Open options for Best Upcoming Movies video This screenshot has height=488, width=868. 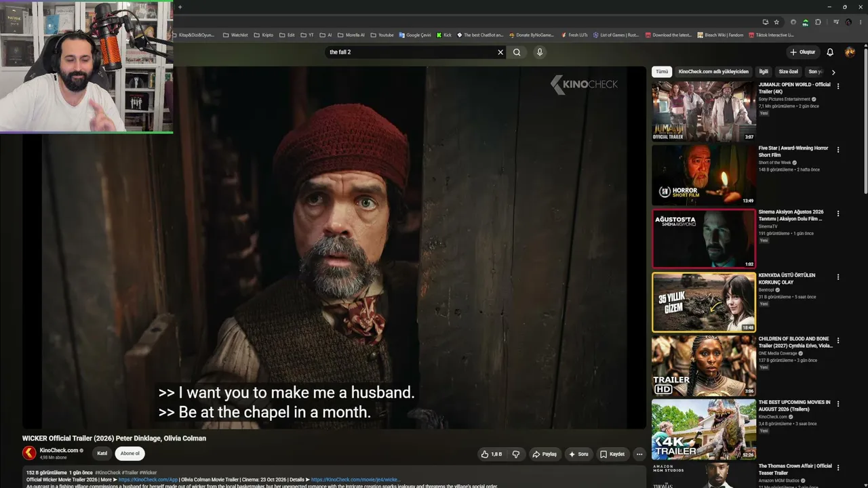(x=838, y=405)
